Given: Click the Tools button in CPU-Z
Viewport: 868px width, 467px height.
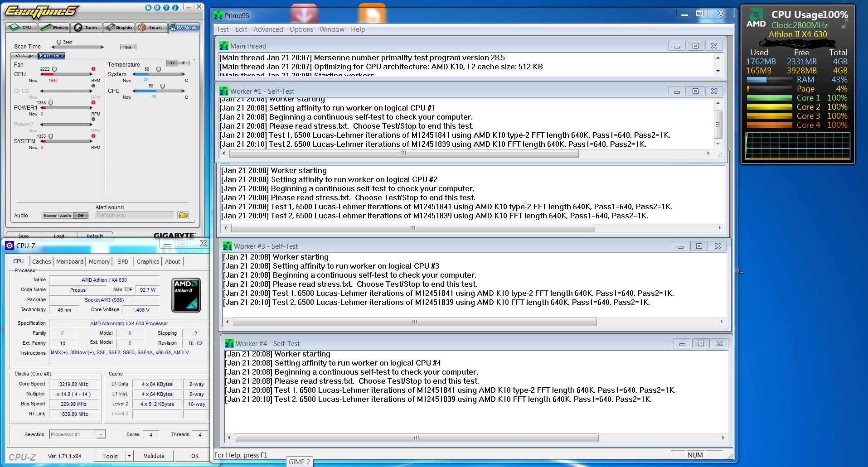Looking at the screenshot, I should [x=110, y=456].
